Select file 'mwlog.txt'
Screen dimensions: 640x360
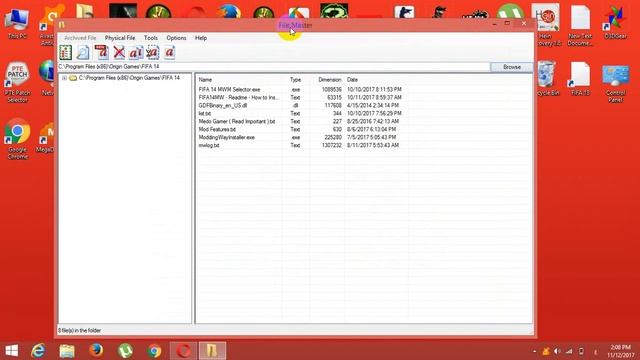point(209,145)
